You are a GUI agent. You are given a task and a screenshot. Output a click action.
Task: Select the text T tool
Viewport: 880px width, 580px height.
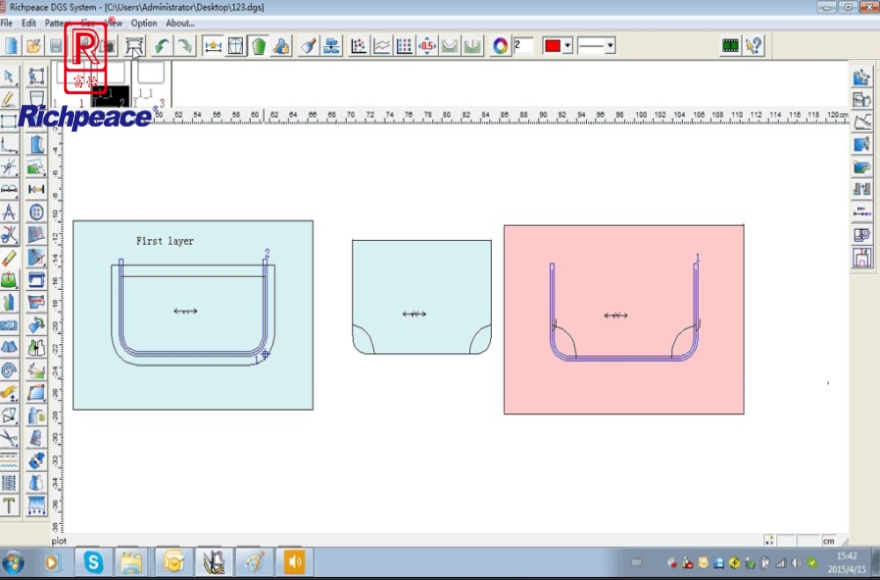pyautogui.click(x=9, y=505)
